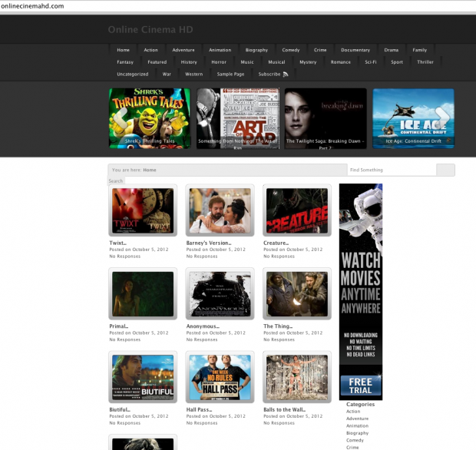Open Drama in the navigation bar
Image resolution: width=476 pixels, height=450 pixels.
pos(392,50)
